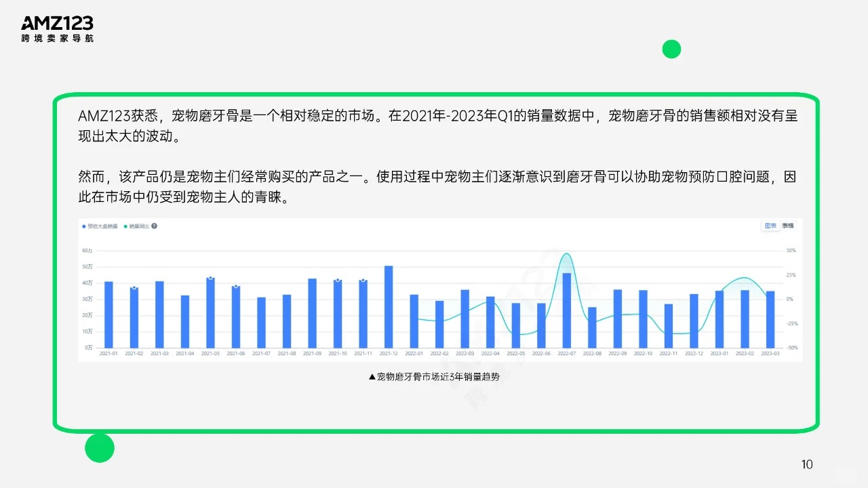Screen dimensions: 868x488
Task: Click the 2022-05 axis label
Action: click(x=516, y=353)
